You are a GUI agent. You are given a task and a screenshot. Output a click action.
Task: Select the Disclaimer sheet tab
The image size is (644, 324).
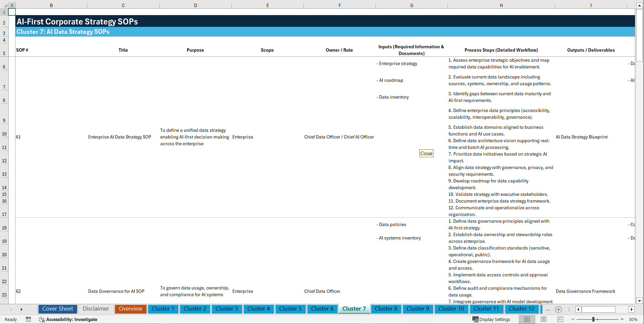coord(96,309)
